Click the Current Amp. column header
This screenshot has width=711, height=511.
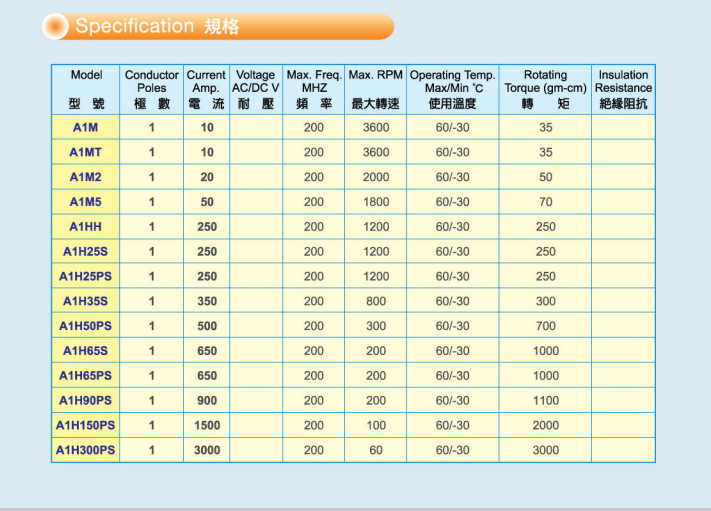point(207,89)
